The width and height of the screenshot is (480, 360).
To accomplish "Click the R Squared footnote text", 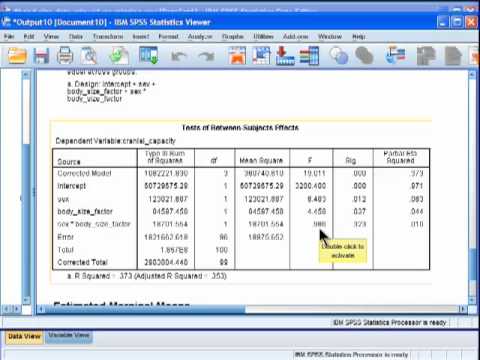I will pyautogui.click(x=147, y=276).
